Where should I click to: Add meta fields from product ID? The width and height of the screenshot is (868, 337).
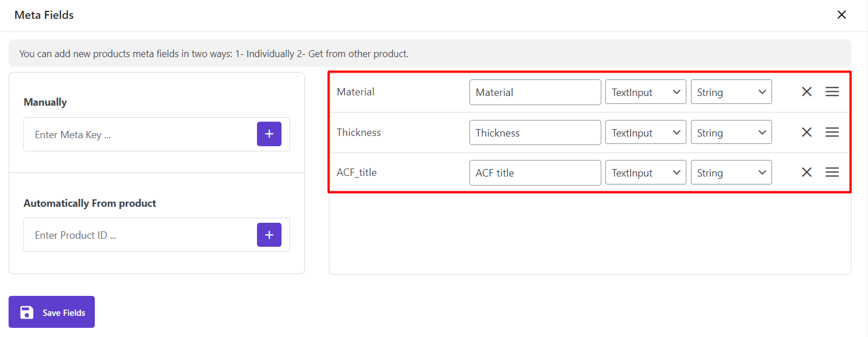pos(269,235)
